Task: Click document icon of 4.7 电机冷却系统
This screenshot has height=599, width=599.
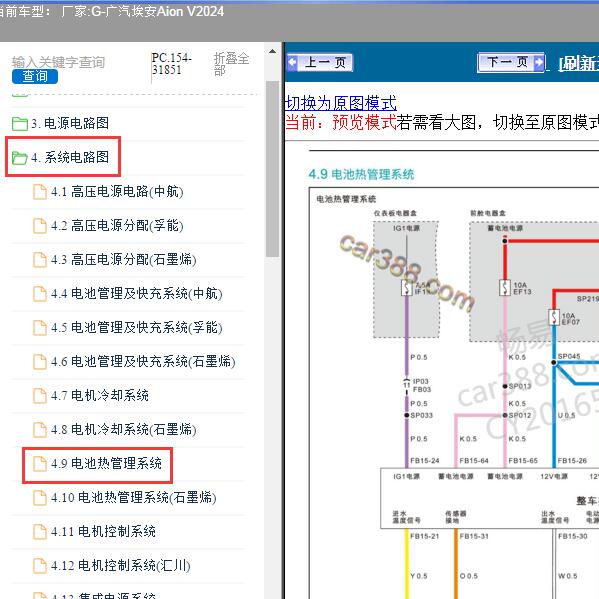Action: tap(40, 396)
